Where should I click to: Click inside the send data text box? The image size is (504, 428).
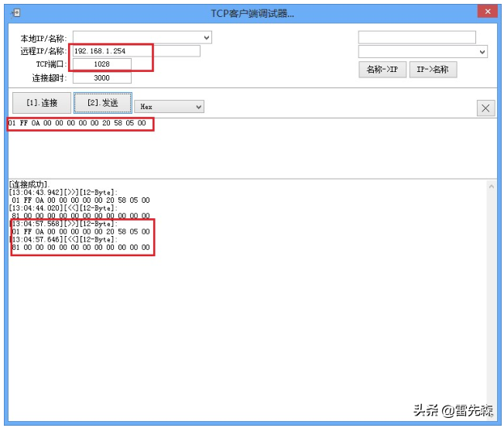click(248, 151)
